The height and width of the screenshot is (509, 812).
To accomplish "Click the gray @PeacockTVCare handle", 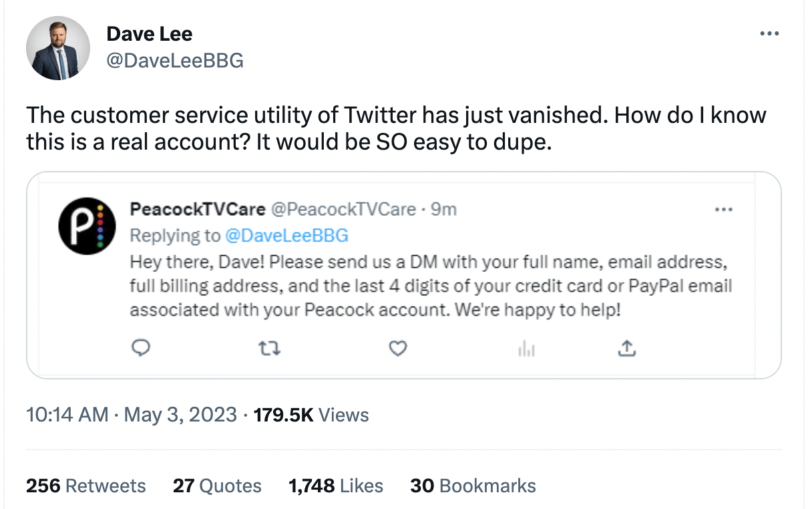I will click(x=343, y=209).
